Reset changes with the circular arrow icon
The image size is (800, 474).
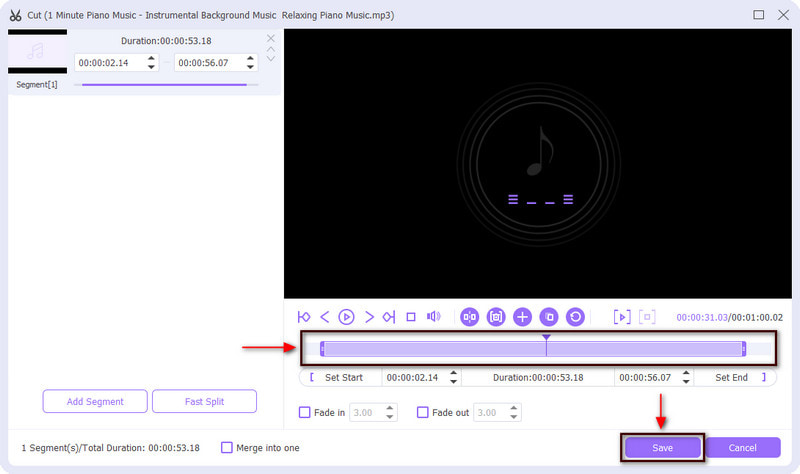pyautogui.click(x=576, y=317)
